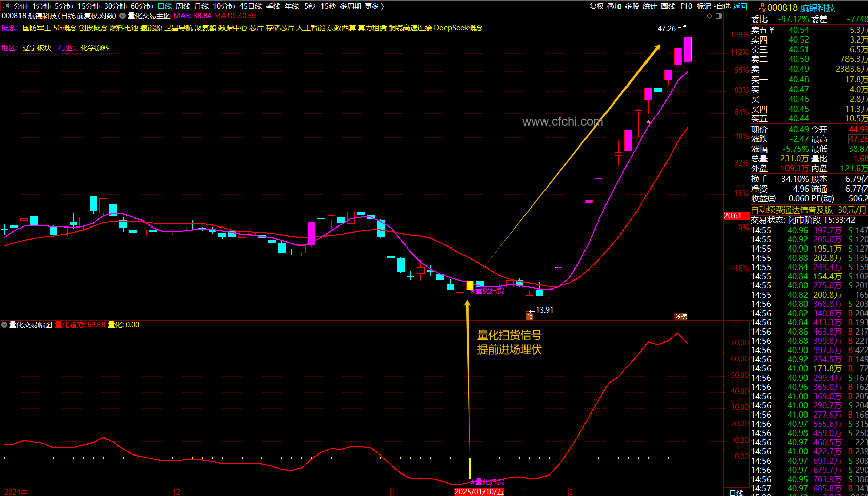Expand the 更多 periods list
This screenshot has width=868, height=496.
(374, 6)
